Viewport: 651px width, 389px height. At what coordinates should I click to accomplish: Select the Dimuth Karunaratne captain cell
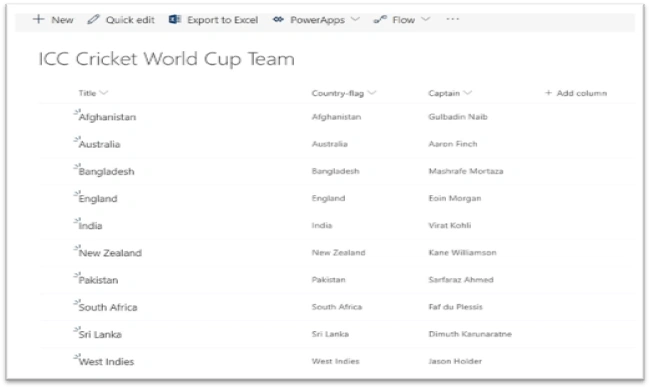470,334
